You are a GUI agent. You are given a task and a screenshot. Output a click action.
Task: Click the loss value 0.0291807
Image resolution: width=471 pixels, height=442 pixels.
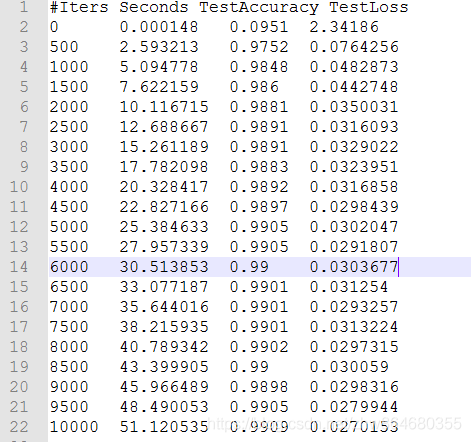click(x=354, y=247)
